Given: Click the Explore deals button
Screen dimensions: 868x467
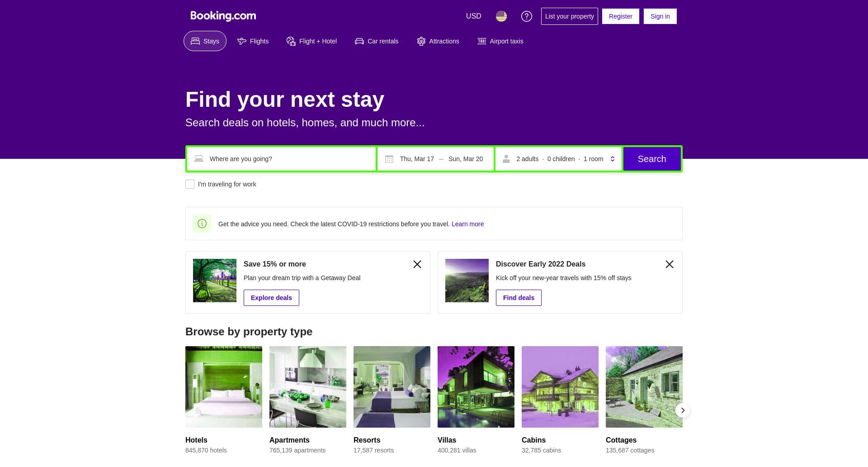Looking at the screenshot, I should click(271, 298).
